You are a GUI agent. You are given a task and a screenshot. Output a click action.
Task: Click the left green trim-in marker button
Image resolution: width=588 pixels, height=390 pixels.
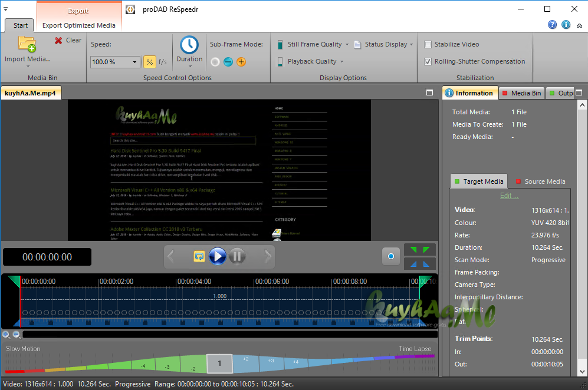point(413,250)
